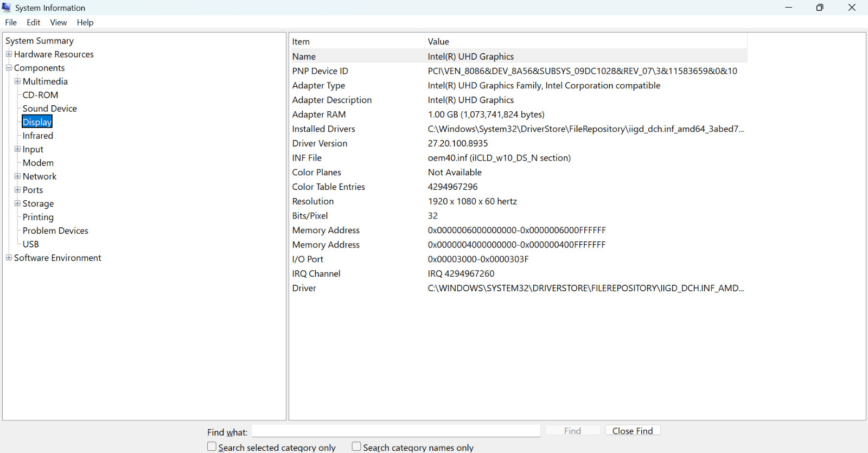868x453 pixels.
Task: Click the value 1.00 GB (1,073,741,824 bytes)
Action: point(486,114)
